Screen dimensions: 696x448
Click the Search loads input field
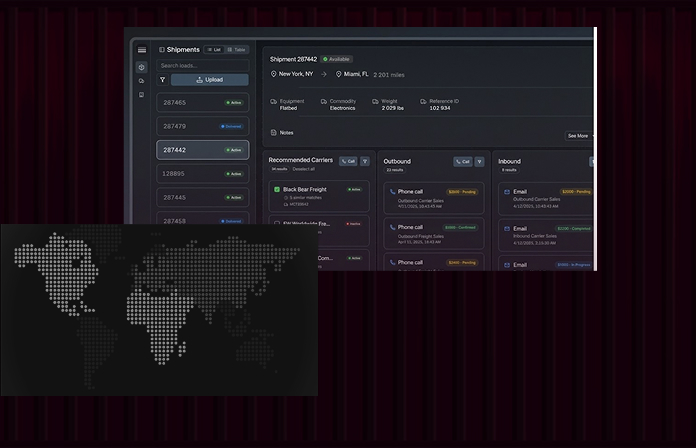[x=203, y=66]
